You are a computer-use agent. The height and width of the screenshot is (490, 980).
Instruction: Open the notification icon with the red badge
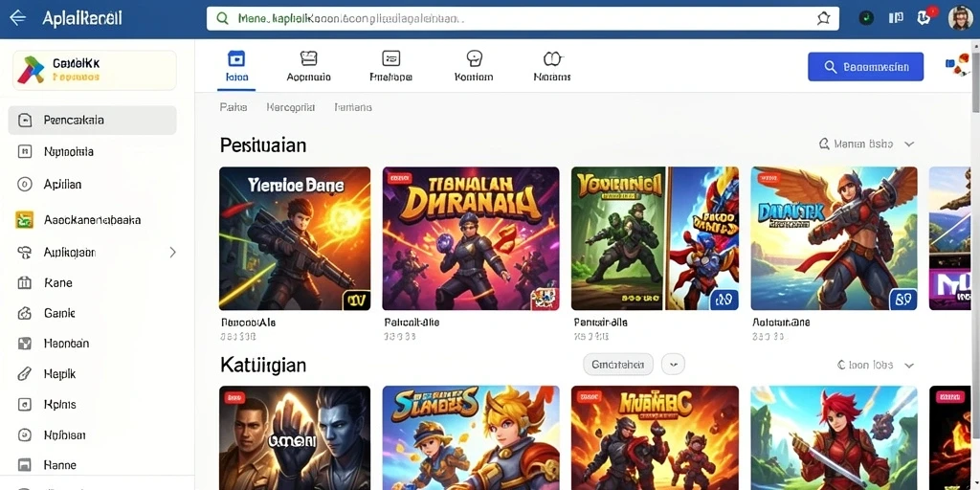925,17
